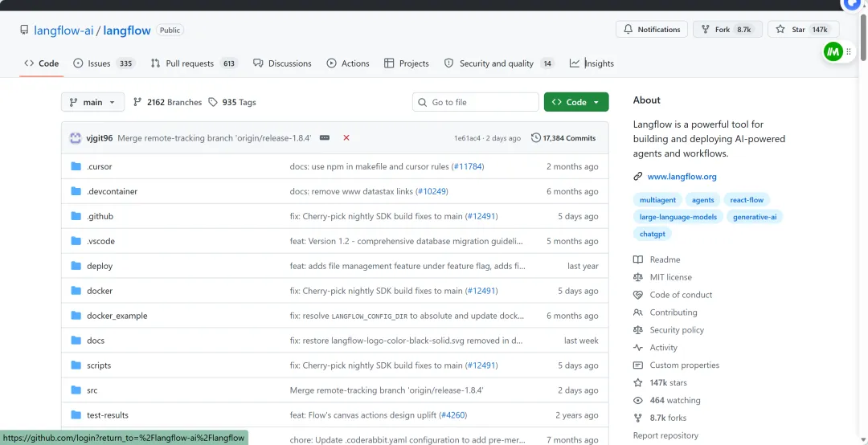Click the docker folder icon
This screenshot has height=445, width=868.
[x=76, y=291]
